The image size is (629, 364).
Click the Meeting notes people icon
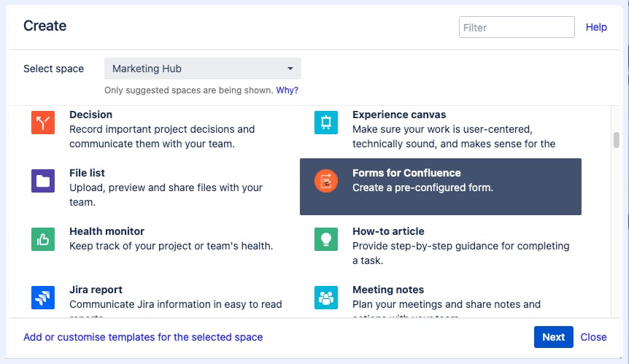(x=326, y=298)
